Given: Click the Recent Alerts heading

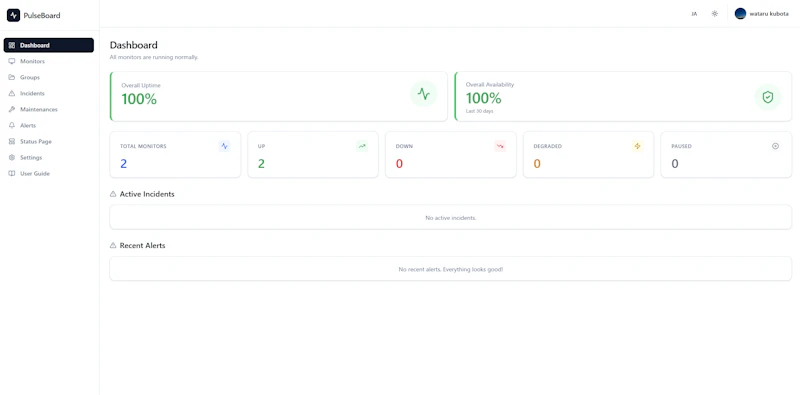Looking at the screenshot, I should tap(142, 245).
